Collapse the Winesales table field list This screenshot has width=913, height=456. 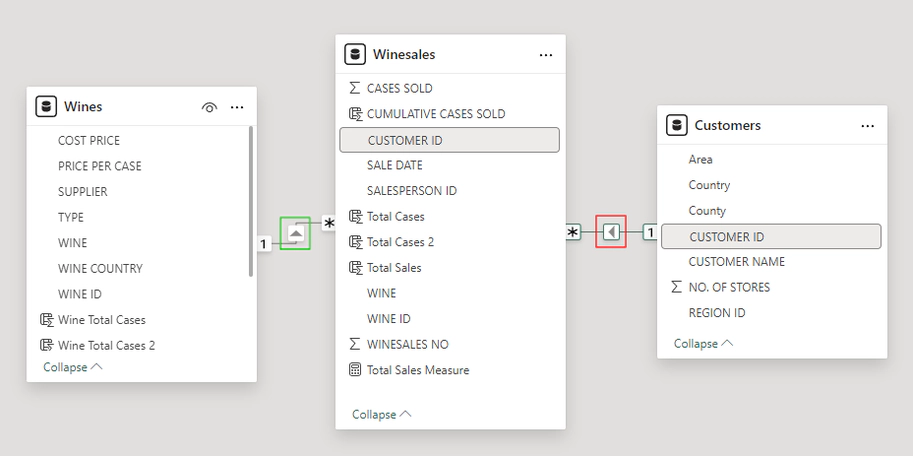pyautogui.click(x=381, y=414)
